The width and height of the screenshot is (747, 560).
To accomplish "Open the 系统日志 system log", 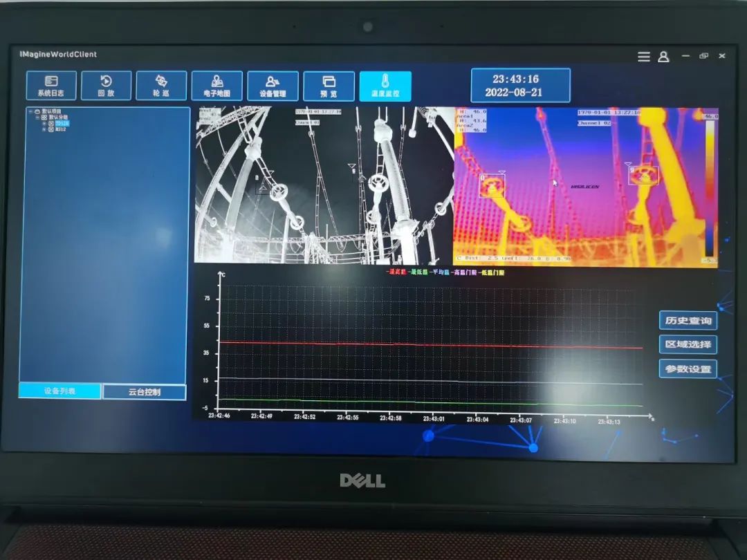I will [x=51, y=86].
